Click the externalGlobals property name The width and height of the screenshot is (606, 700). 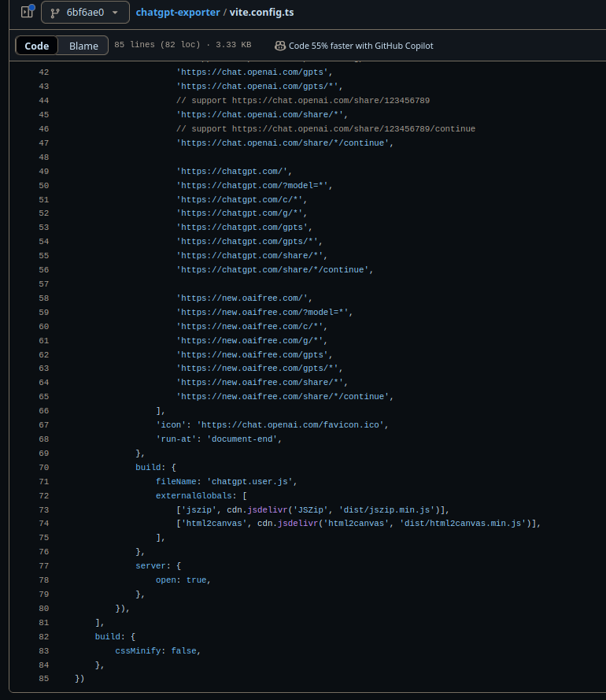point(194,495)
